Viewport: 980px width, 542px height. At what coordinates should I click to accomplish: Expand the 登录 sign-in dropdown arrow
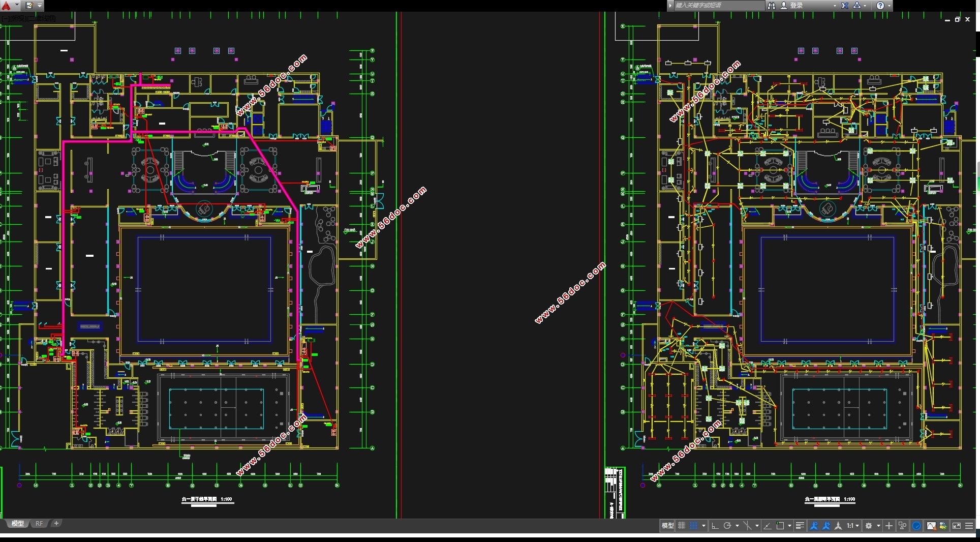(x=835, y=6)
